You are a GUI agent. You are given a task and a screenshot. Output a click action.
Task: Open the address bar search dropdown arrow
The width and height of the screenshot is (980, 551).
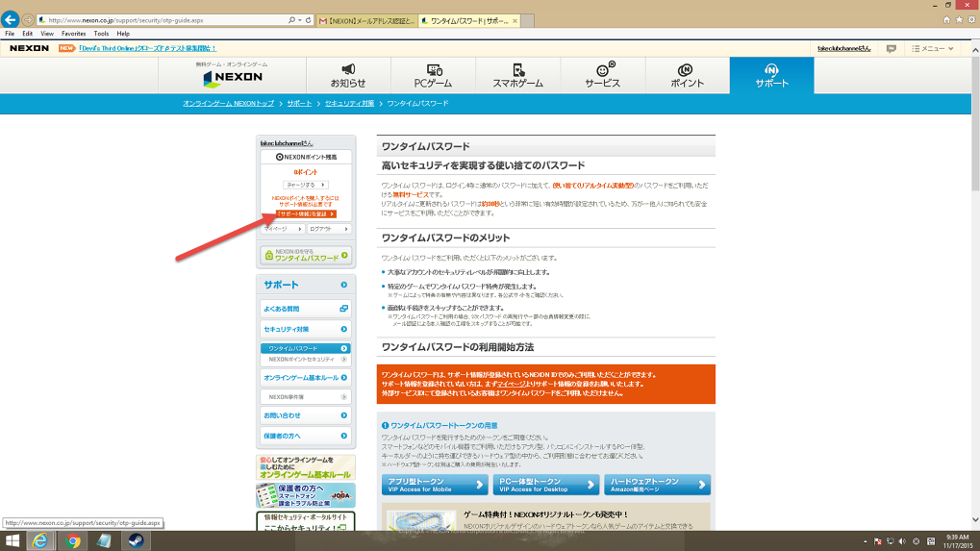[x=300, y=20]
